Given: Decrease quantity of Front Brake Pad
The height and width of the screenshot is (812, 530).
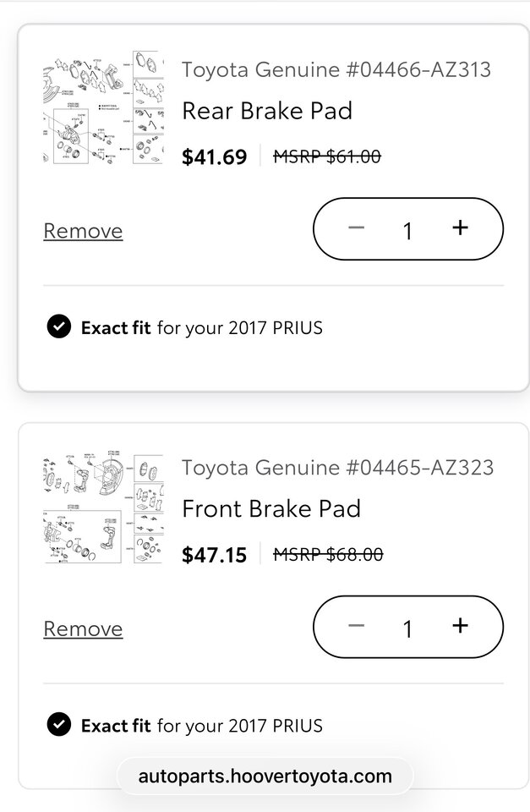Looking at the screenshot, I should click(356, 626).
